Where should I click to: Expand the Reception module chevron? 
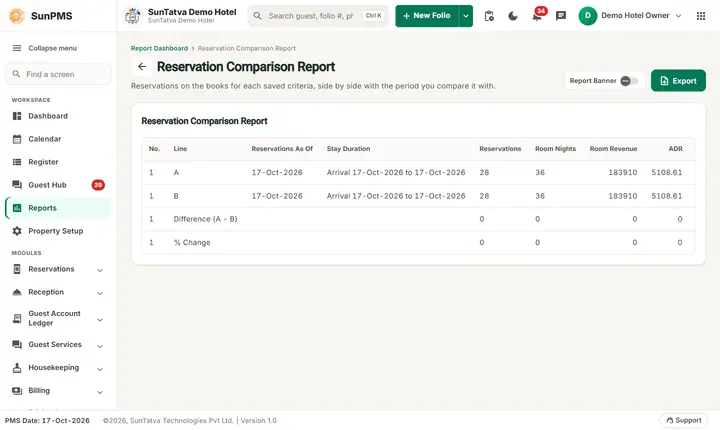pyautogui.click(x=100, y=293)
